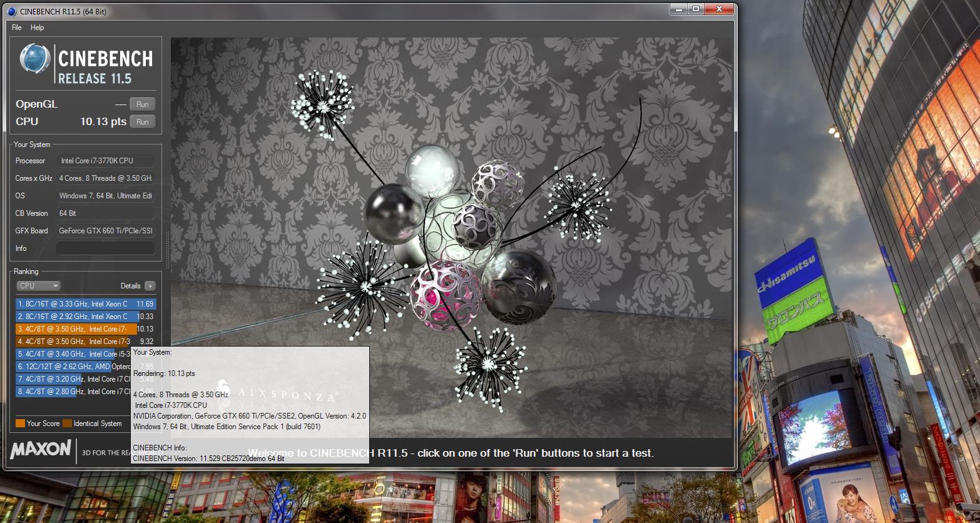Viewport: 980px width, 523px height.
Task: Run the CPU benchmark test
Action: (x=142, y=122)
